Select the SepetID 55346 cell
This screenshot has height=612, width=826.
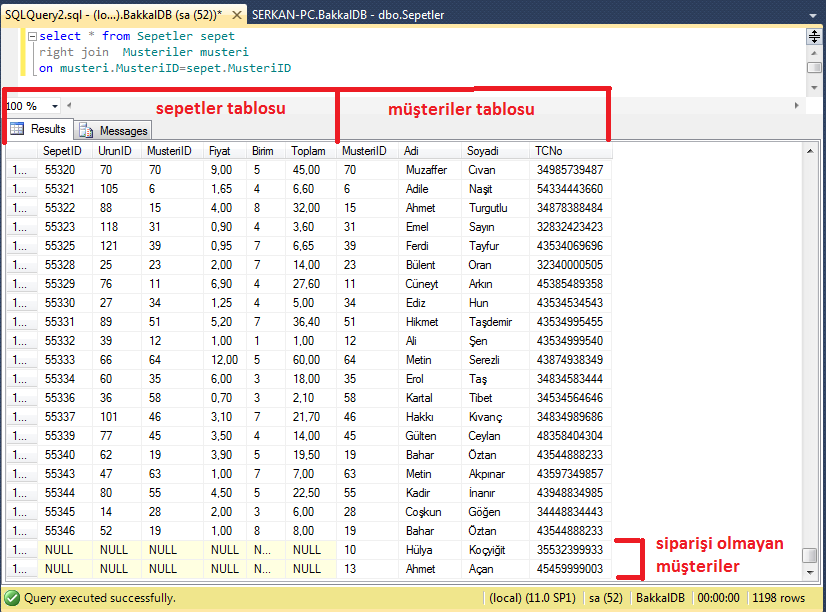click(x=65, y=531)
